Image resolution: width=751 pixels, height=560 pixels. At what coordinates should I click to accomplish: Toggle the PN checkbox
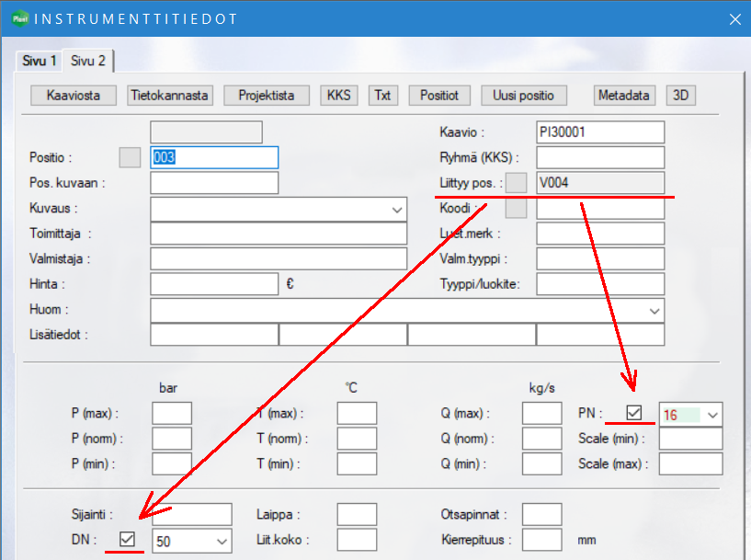634,413
